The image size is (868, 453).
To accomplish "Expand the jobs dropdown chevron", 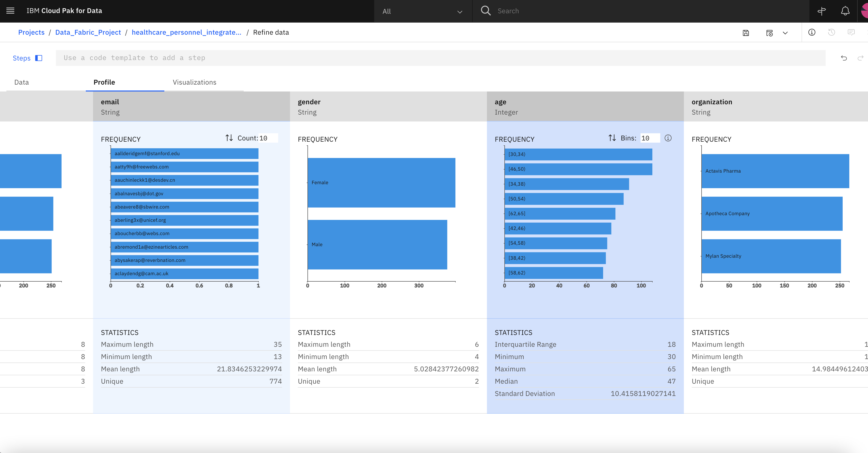I will (785, 33).
